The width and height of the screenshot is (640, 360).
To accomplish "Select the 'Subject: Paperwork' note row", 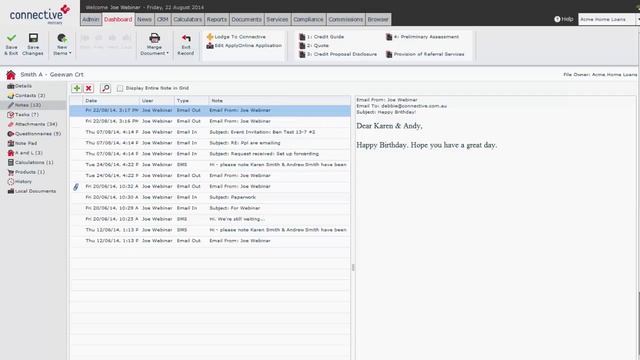I will (210, 197).
